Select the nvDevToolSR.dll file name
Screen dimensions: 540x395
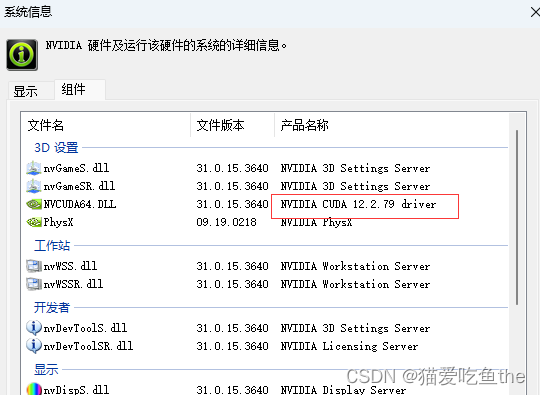click(x=88, y=346)
